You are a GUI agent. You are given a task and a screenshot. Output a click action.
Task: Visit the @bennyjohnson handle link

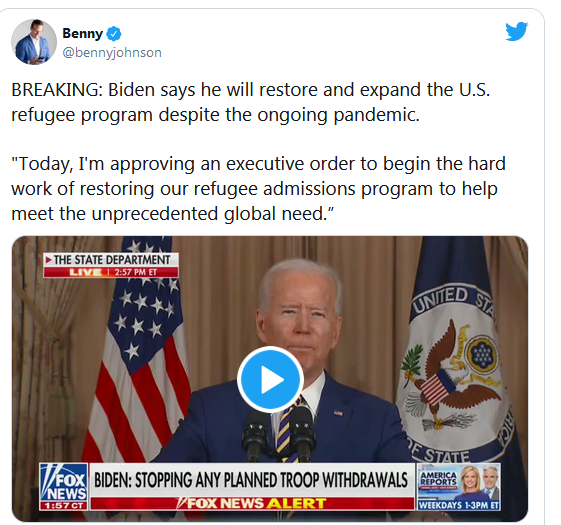pyautogui.click(x=112, y=53)
